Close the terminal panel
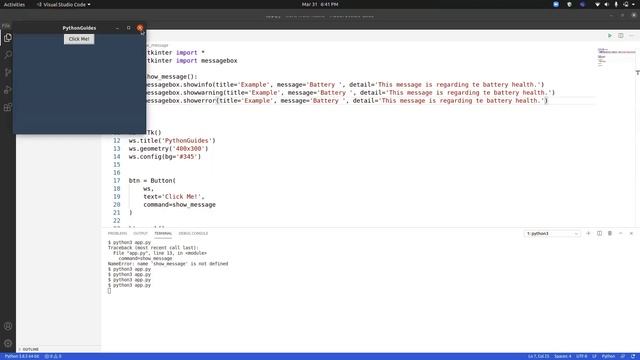 (x=631, y=233)
